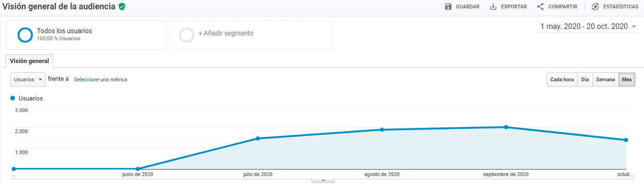Viewport: 644px width, 184px height.
Task: Click the grey Añadir segmento circle
Action: [x=187, y=35]
